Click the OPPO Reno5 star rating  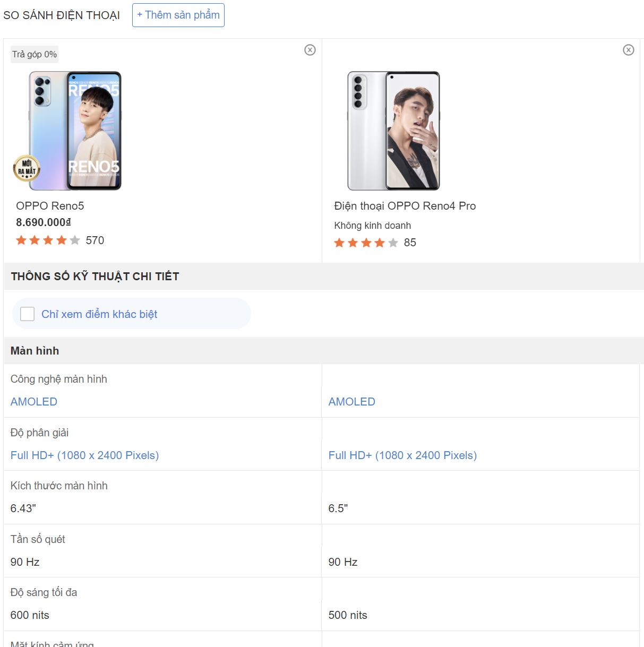tap(48, 240)
